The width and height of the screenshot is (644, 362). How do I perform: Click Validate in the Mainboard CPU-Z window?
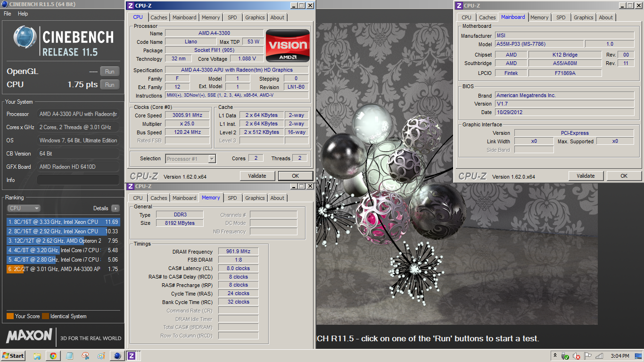[x=586, y=176]
